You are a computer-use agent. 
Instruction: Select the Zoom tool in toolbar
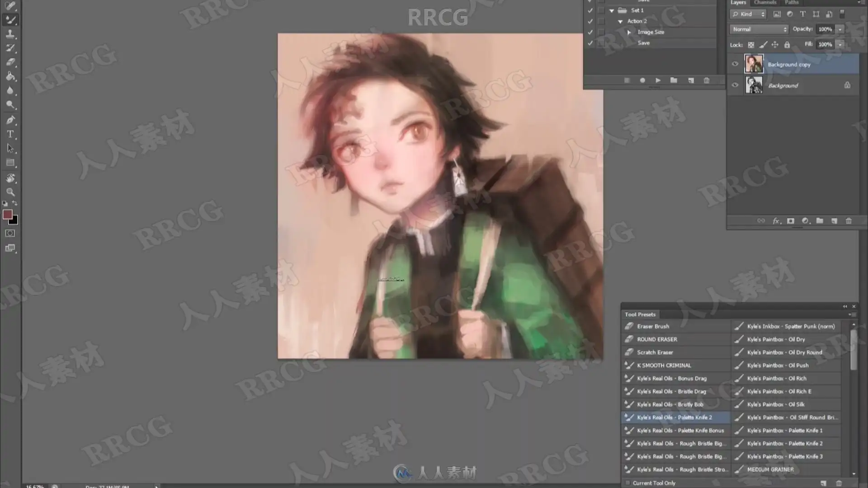coord(10,192)
